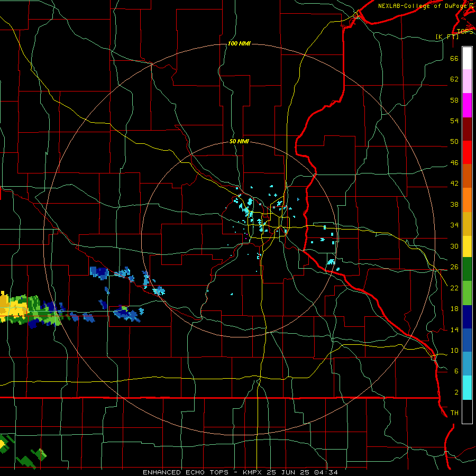Click the '34' legend value

point(454,225)
